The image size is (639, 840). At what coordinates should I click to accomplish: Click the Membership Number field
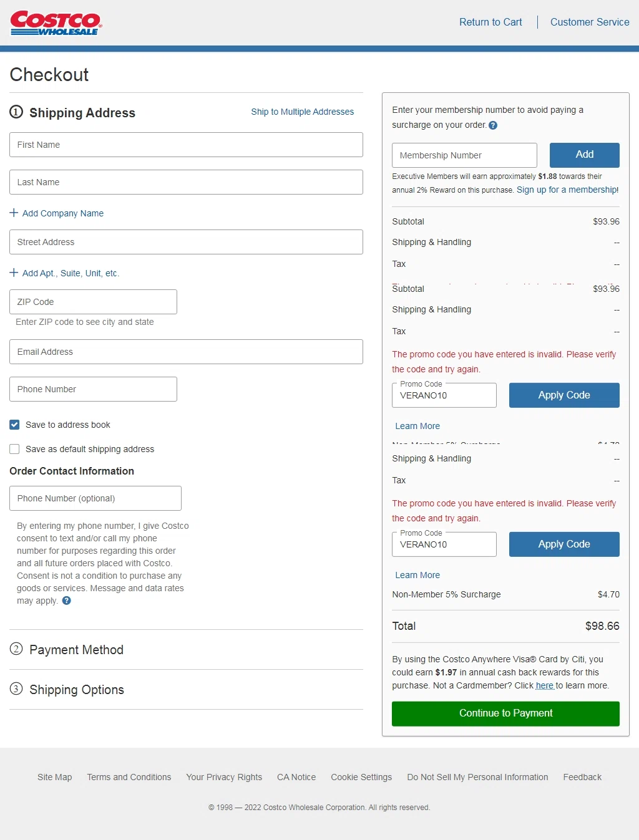[464, 155]
